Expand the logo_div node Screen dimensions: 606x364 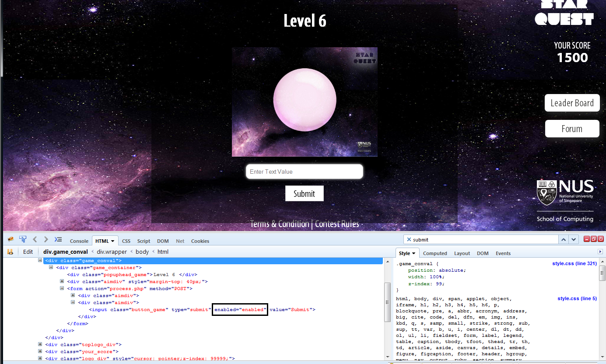[40, 358]
